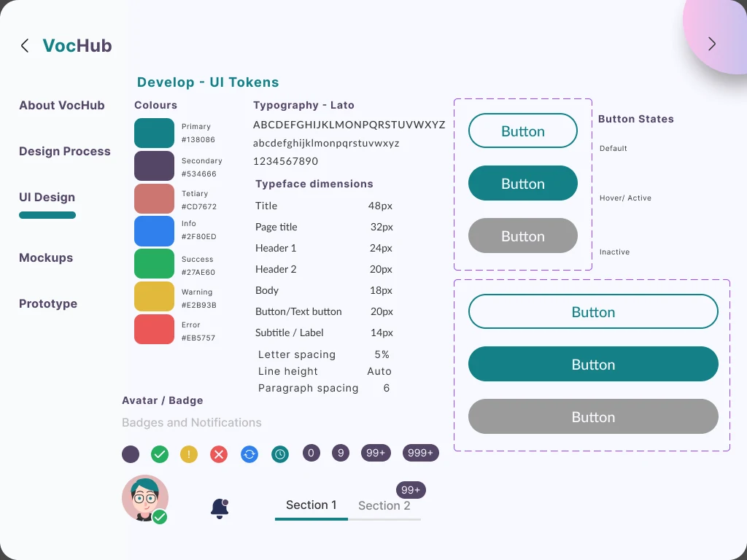The height and width of the screenshot is (560, 747).
Task: Click the green check badge on the avatar
Action: coord(160,517)
